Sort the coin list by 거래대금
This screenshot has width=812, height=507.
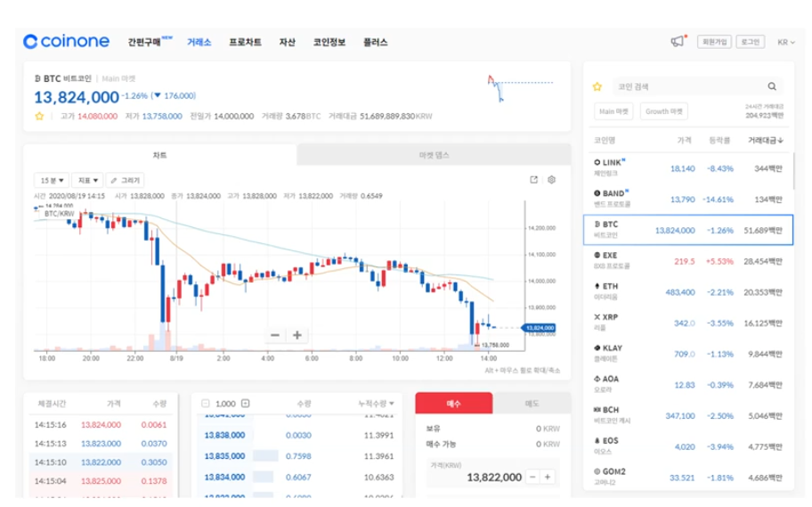click(766, 141)
